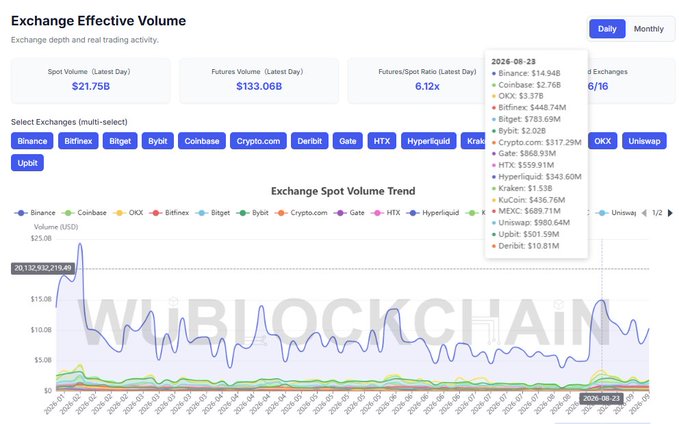
Task: Click the 2026-08-23 axis date marker
Action: pyautogui.click(x=601, y=398)
